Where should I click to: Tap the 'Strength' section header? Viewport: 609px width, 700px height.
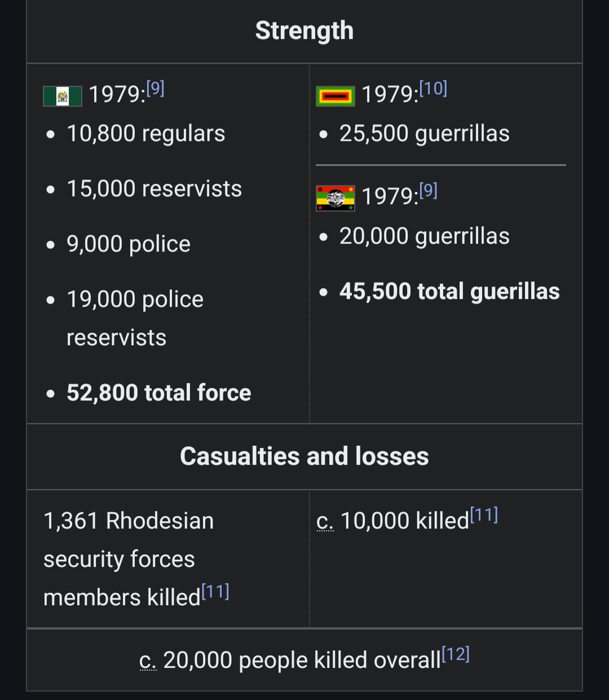[304, 31]
